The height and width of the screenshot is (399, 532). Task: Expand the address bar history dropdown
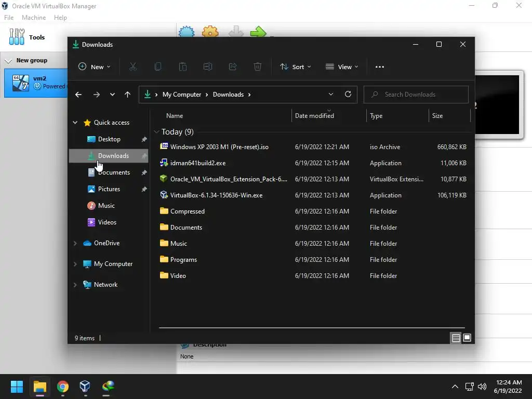tap(331, 95)
